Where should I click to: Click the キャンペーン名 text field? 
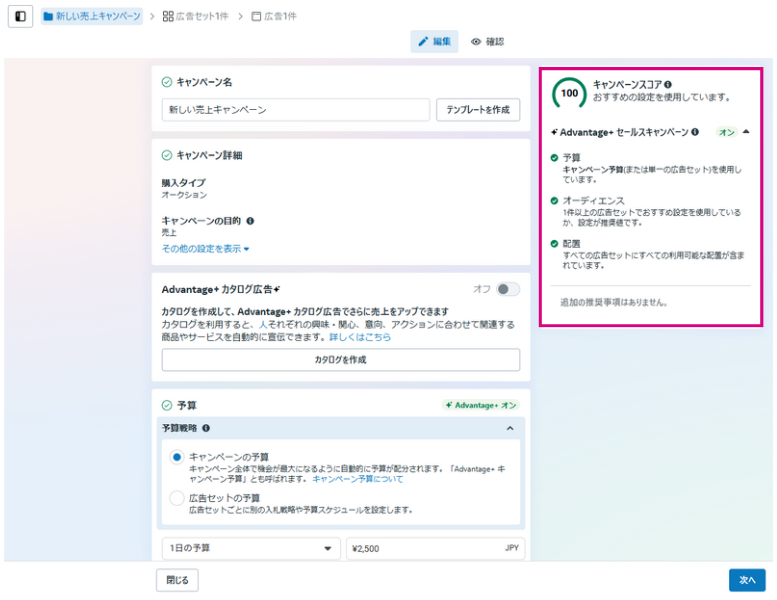pyautogui.click(x=295, y=109)
